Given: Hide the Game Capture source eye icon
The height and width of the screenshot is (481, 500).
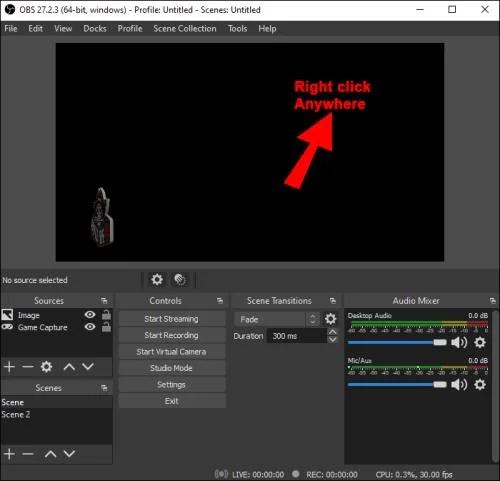Looking at the screenshot, I should (x=90, y=327).
